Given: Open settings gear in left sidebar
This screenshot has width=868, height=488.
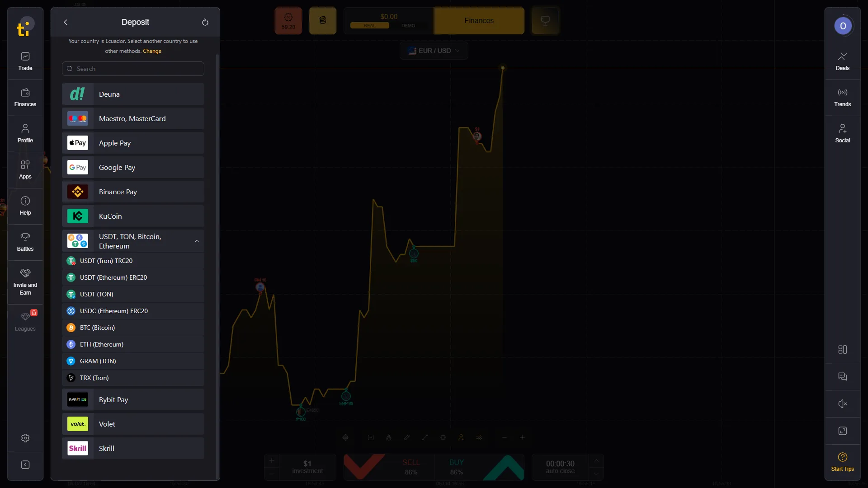Looking at the screenshot, I should pos(25,438).
